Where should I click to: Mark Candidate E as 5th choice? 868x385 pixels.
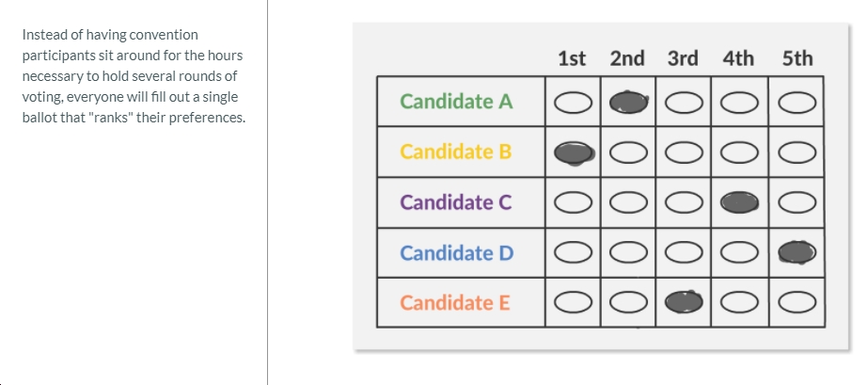797,302
